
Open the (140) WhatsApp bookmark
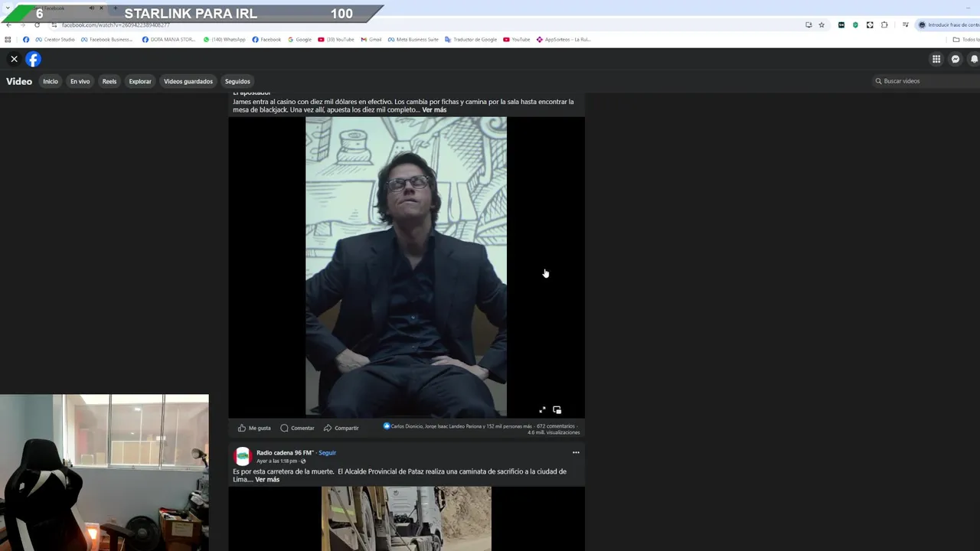(224, 40)
